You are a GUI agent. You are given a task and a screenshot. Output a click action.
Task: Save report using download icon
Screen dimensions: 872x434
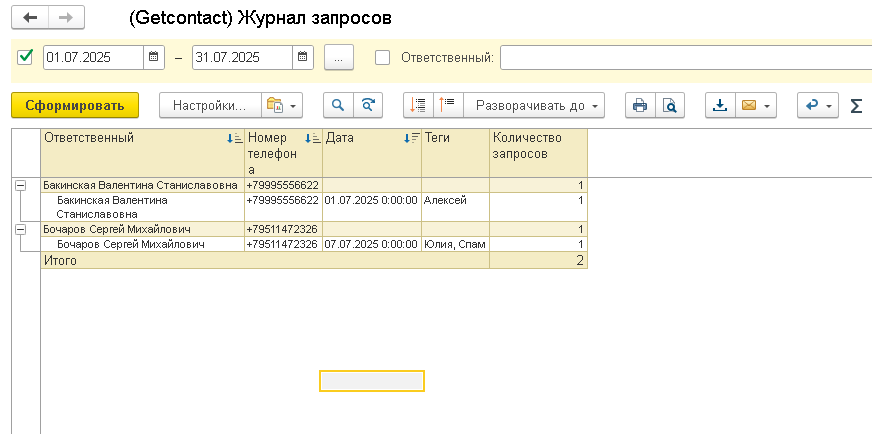[x=720, y=105]
